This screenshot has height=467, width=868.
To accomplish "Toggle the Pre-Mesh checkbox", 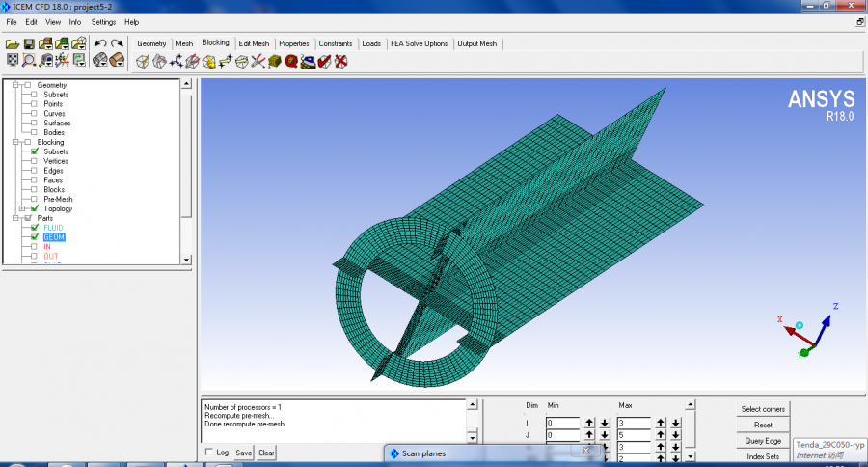I will [x=35, y=199].
